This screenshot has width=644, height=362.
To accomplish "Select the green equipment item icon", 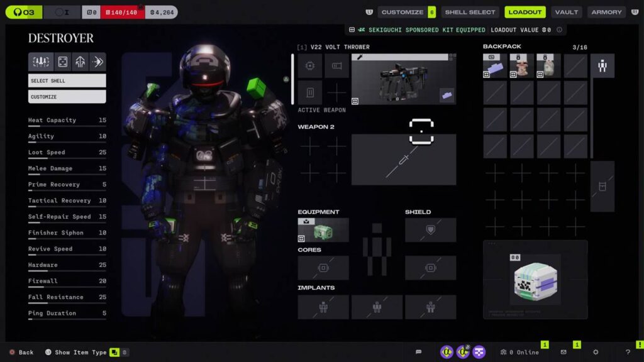I will point(323,231).
